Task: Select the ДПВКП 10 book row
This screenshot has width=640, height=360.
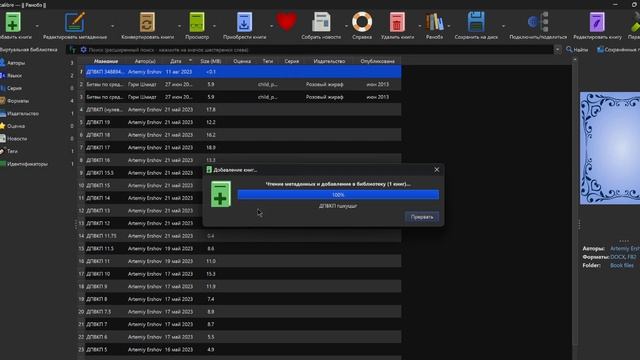Action: click(x=243, y=274)
